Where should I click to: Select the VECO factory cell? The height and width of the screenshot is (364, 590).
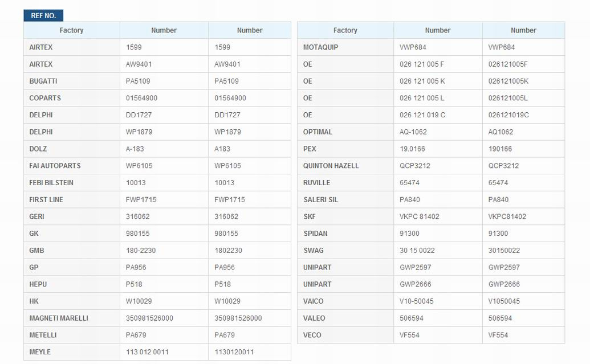[345, 335]
